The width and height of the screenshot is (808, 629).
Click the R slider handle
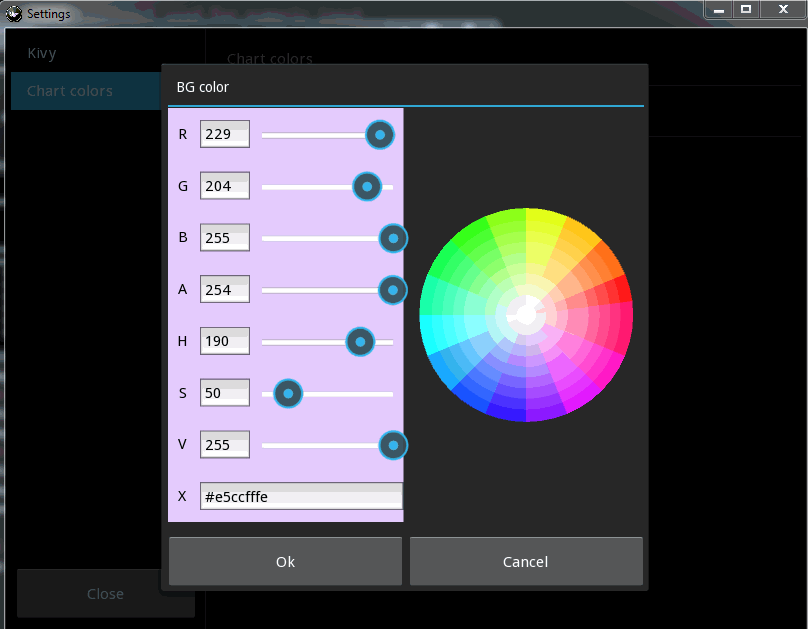click(380, 135)
